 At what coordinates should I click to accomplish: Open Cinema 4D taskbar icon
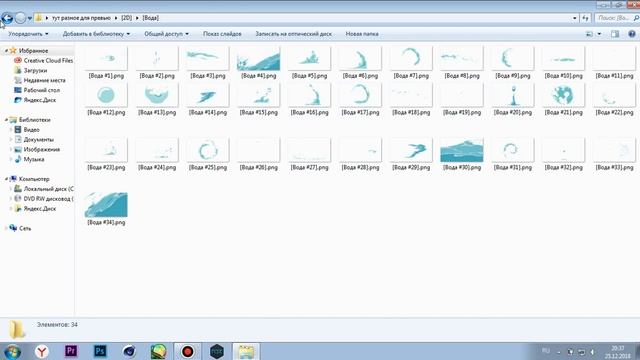(129, 351)
